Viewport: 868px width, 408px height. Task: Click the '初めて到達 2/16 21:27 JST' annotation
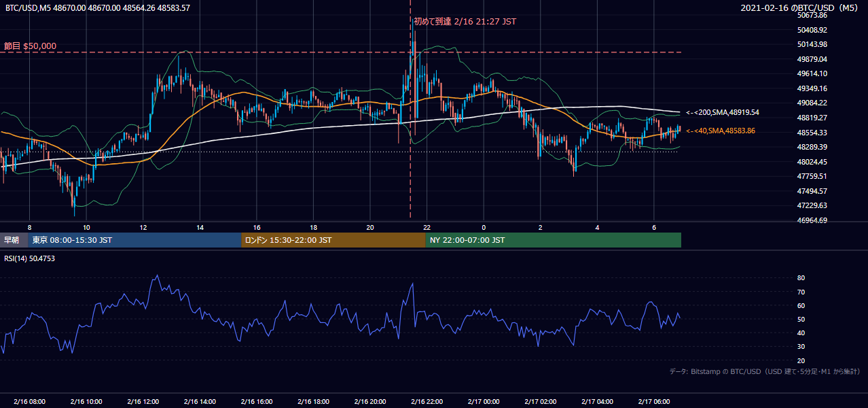pyautogui.click(x=465, y=22)
